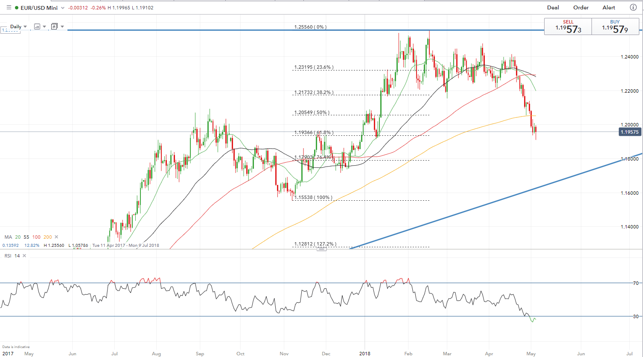Click the 1.21732 (38.2%) Fibonacci label
Viewport: 644px width, 357px height.
coord(314,93)
